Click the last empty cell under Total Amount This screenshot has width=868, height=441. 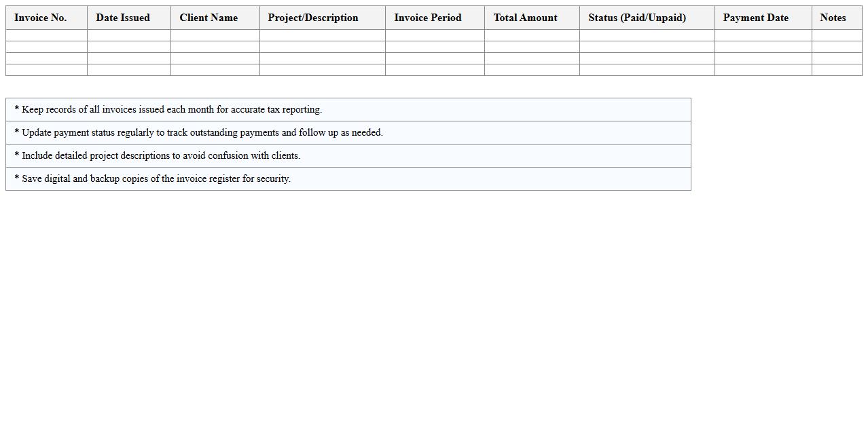point(531,70)
